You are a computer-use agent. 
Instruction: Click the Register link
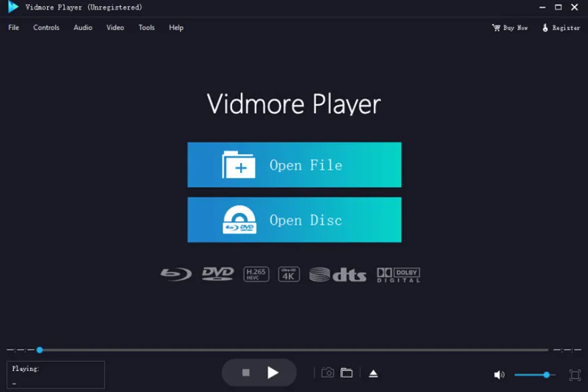561,28
